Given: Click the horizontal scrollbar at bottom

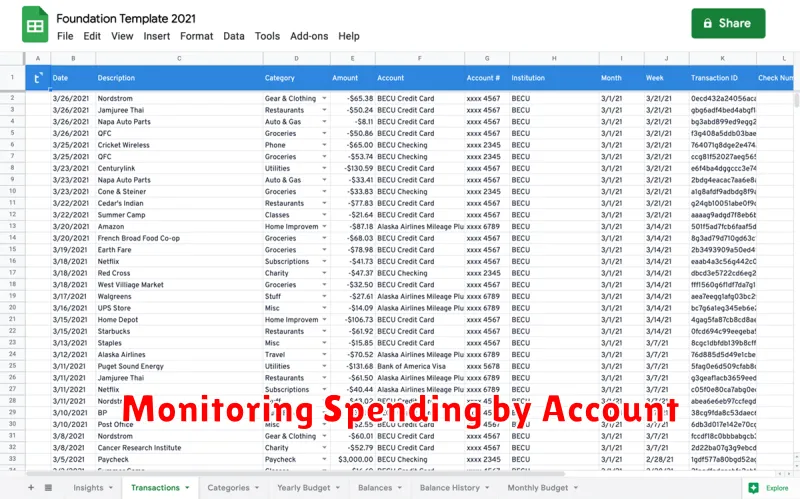Looking at the screenshot, I should coord(296,473).
